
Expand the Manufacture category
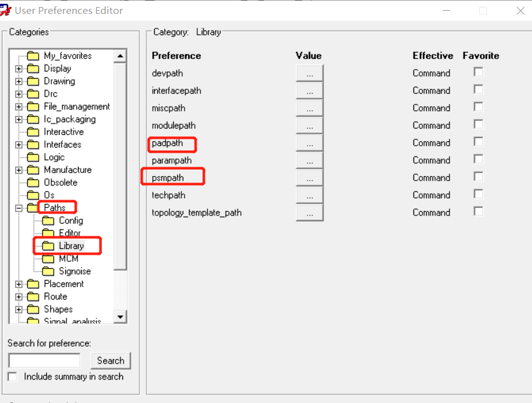(19, 170)
